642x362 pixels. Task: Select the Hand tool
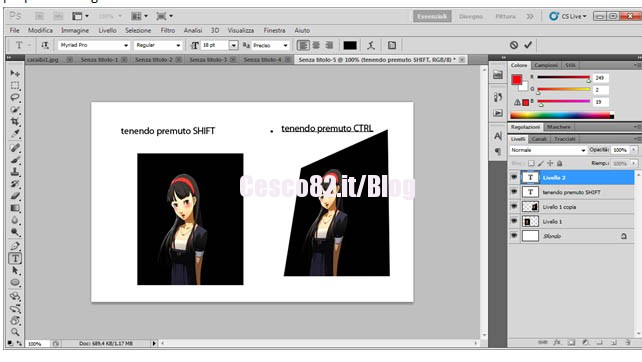[x=15, y=321]
